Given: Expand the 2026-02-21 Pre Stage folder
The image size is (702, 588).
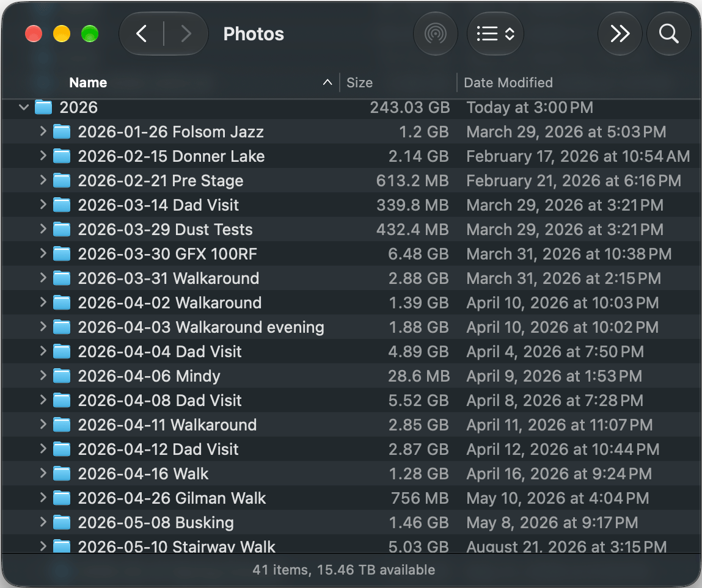Looking at the screenshot, I should (43, 180).
